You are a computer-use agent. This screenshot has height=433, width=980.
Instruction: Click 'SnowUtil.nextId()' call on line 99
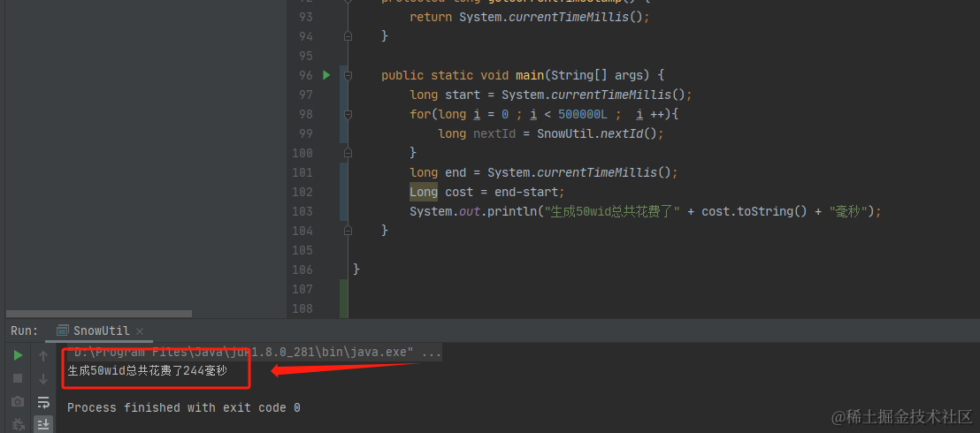coord(596,133)
